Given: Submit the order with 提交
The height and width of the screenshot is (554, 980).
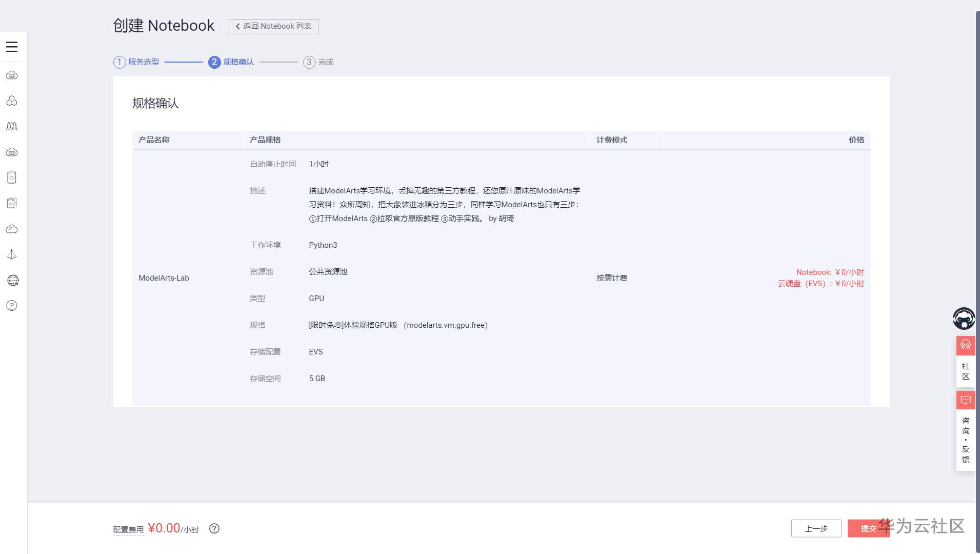Looking at the screenshot, I should click(868, 528).
